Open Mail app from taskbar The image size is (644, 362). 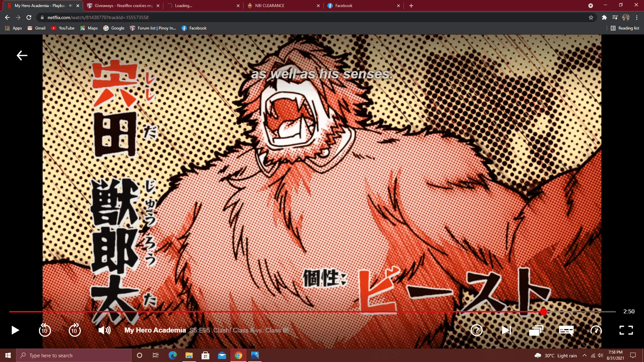coord(222,355)
